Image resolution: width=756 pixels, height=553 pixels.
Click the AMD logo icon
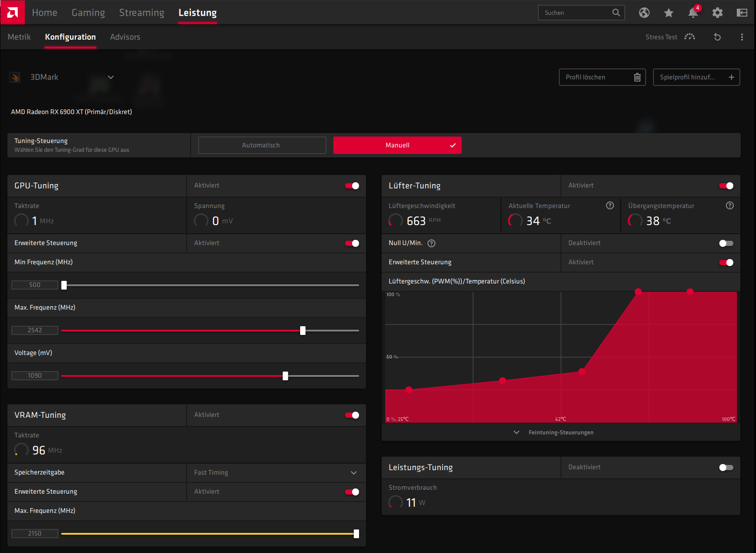coord(13,12)
